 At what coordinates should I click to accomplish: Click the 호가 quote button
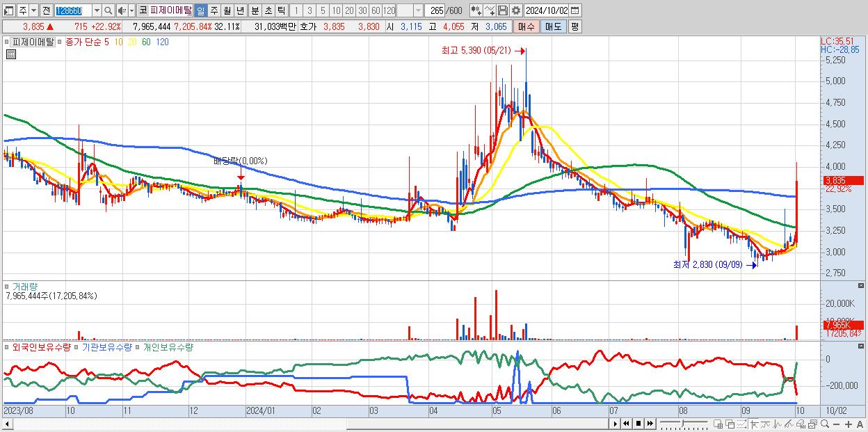(x=308, y=26)
